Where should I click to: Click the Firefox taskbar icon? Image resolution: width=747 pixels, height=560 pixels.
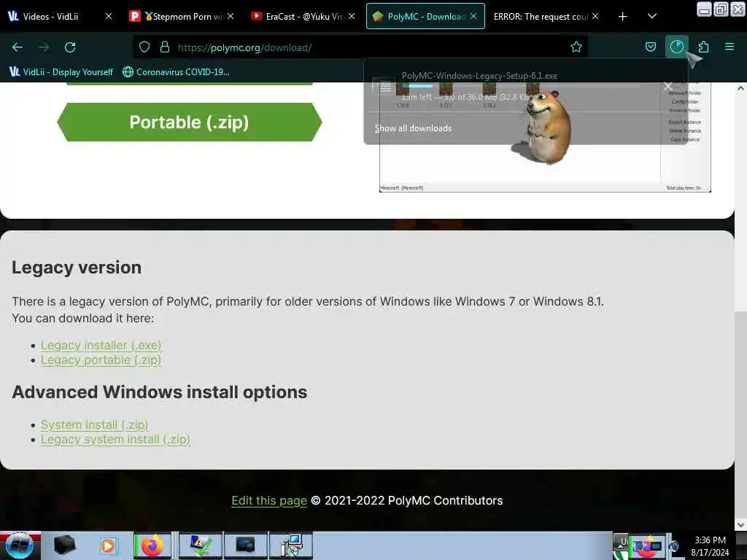point(152,545)
